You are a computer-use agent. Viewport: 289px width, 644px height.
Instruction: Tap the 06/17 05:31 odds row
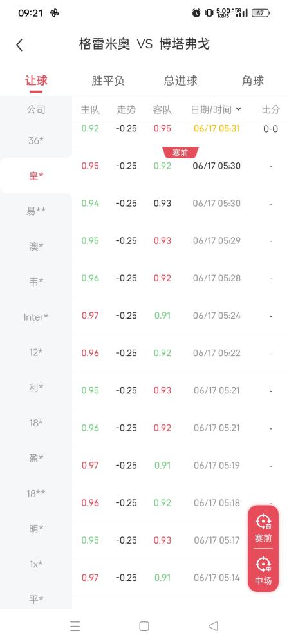pyautogui.click(x=181, y=129)
